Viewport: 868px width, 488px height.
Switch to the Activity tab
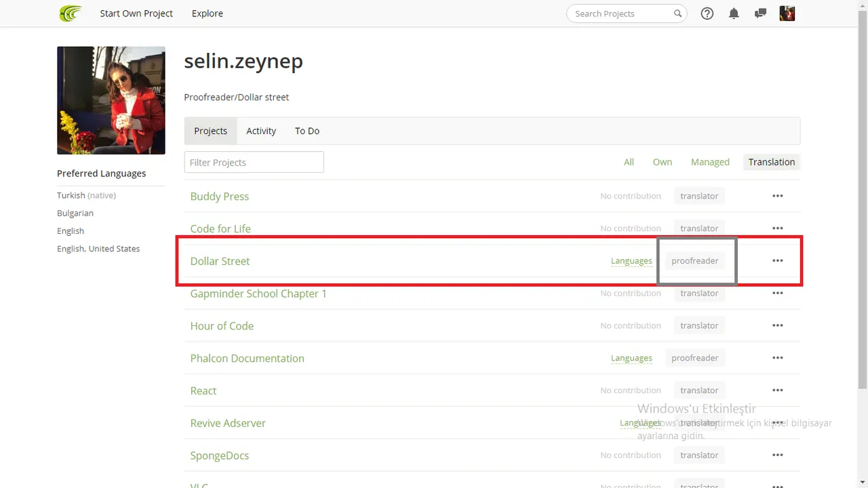pyautogui.click(x=261, y=131)
